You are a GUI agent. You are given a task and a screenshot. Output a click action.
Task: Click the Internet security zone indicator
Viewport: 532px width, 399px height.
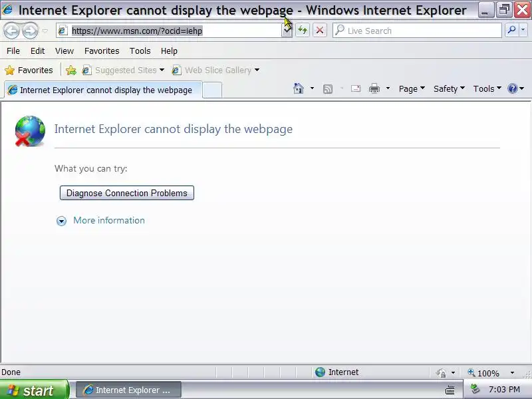tap(336, 372)
